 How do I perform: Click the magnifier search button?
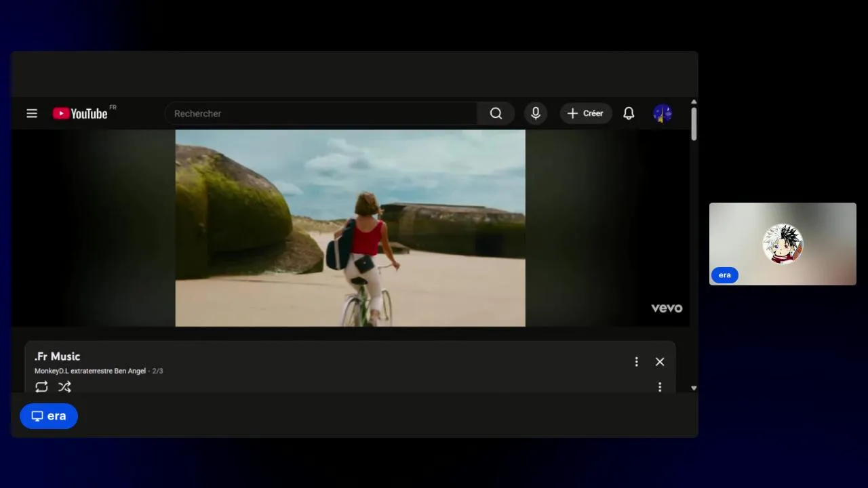point(496,113)
